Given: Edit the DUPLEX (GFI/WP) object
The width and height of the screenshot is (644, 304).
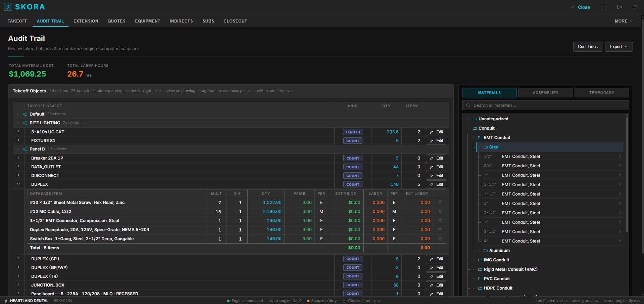Looking at the screenshot, I should tap(436, 268).
